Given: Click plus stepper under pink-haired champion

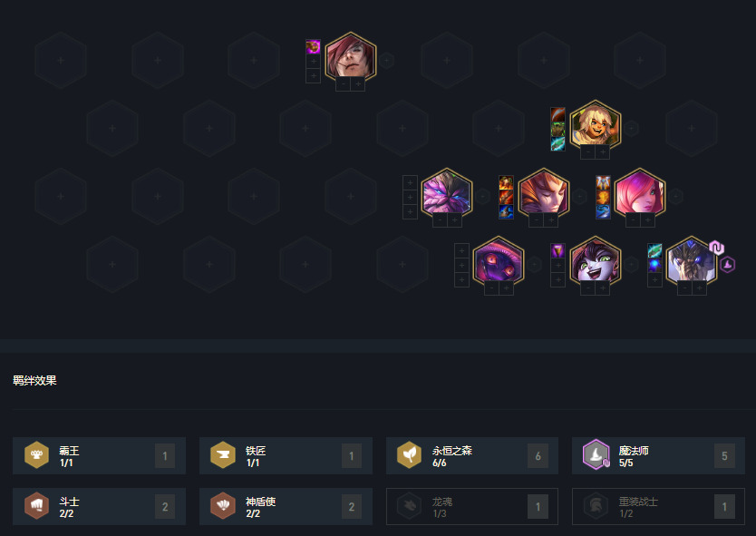Looking at the screenshot, I should [x=647, y=220].
